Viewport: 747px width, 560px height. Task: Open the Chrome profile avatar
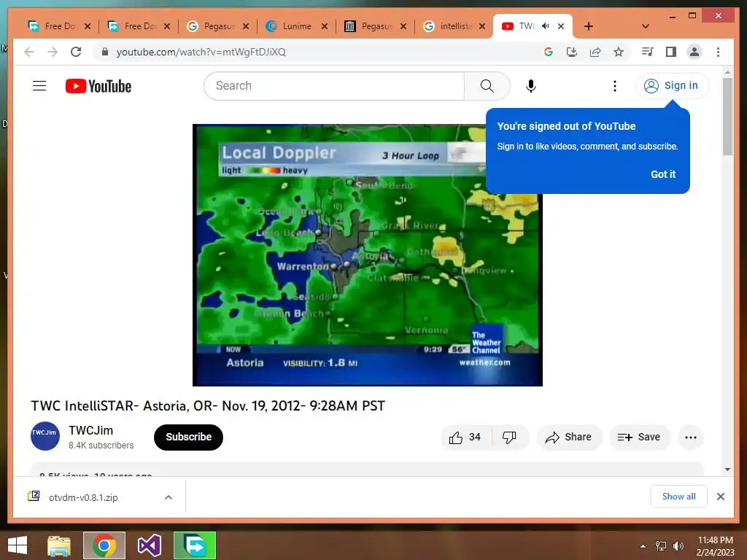click(694, 52)
